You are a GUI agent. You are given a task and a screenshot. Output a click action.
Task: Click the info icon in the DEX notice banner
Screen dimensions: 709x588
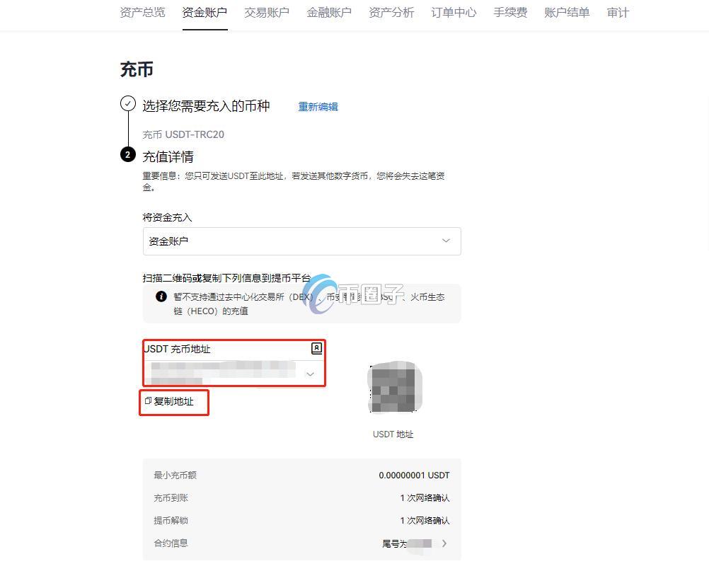click(161, 296)
